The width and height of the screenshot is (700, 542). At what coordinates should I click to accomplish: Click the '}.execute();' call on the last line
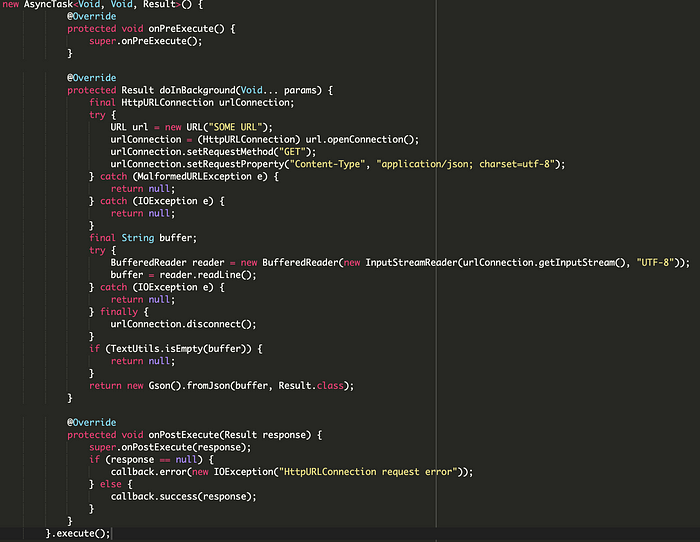78,534
